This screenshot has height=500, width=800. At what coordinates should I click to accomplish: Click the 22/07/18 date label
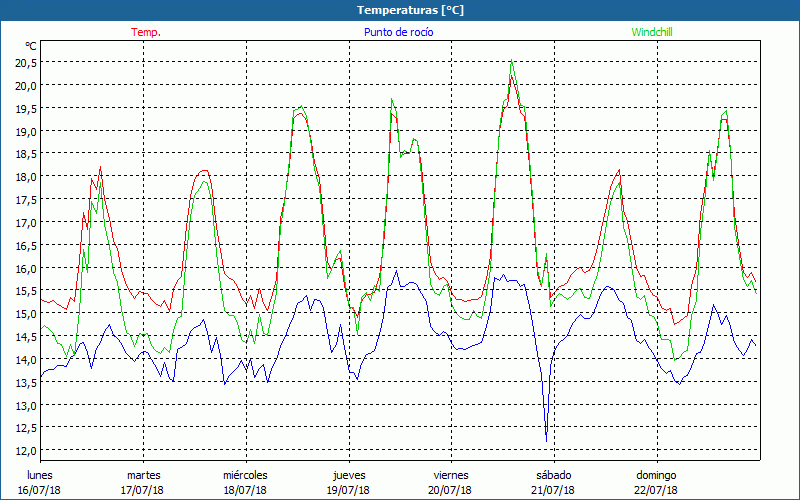657,490
